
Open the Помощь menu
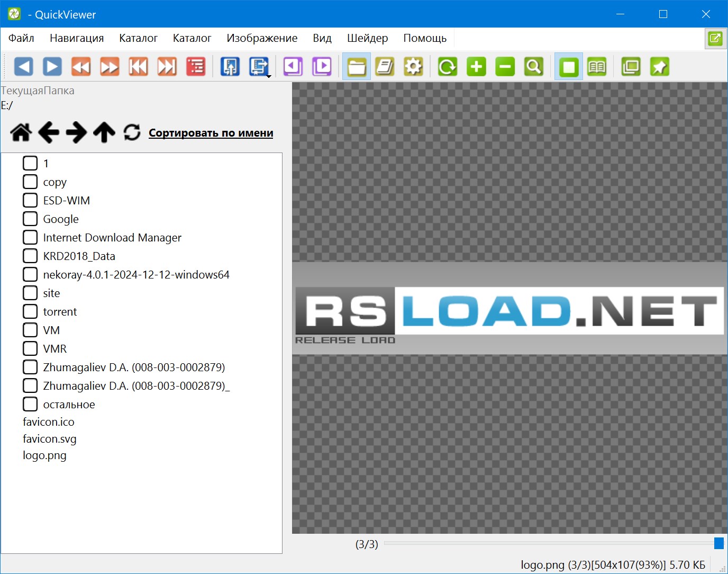[x=425, y=38]
